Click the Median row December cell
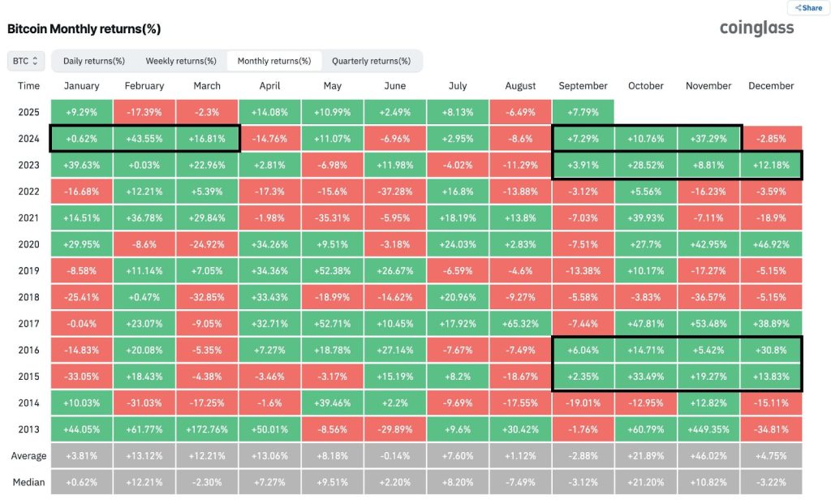Image resolution: width=831 pixels, height=504 pixels. pos(770,481)
